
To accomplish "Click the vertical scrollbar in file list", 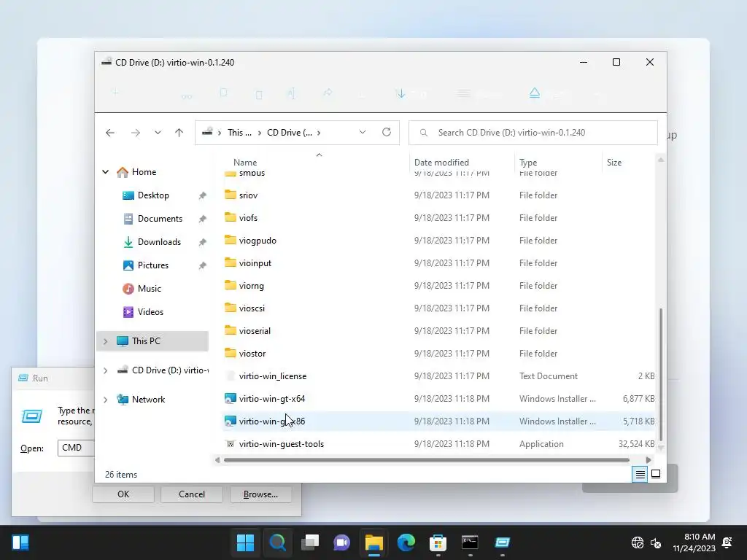I will coord(661,375).
